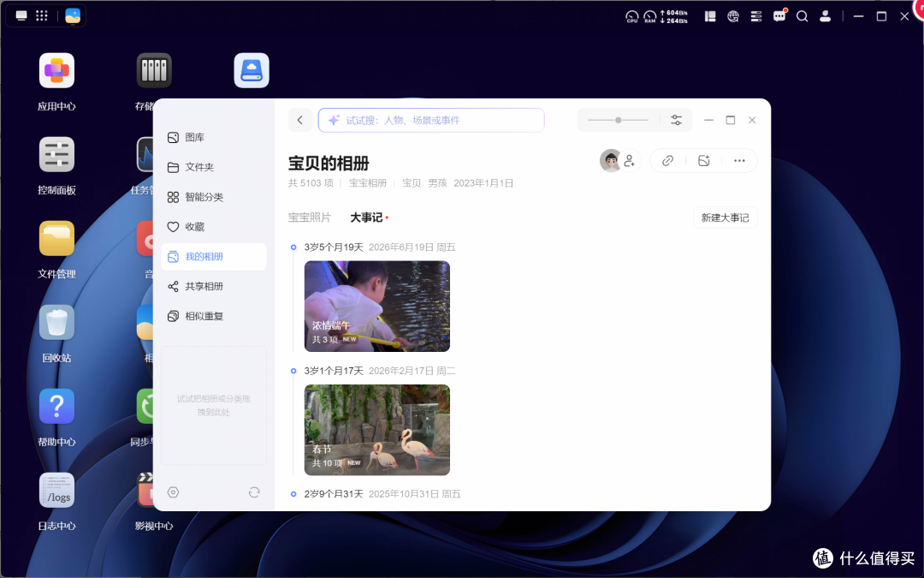Open the message notifications icon
924x578 pixels.
(x=779, y=16)
